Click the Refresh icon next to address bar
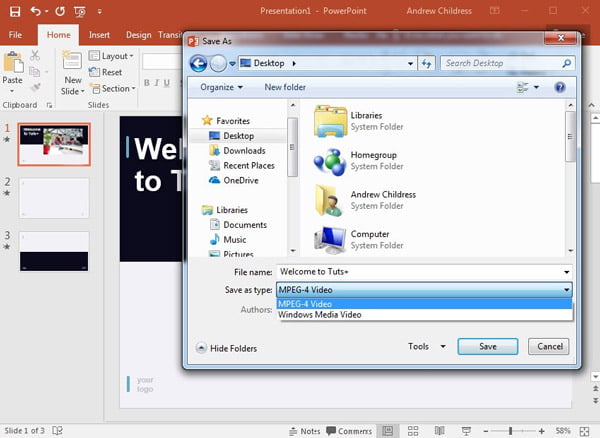 tap(426, 64)
